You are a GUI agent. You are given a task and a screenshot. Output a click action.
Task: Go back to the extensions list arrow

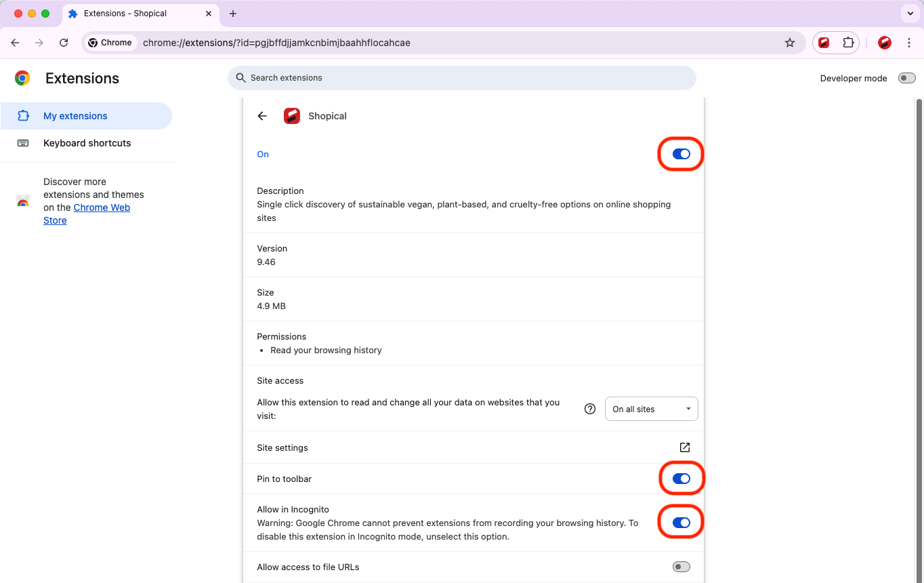click(262, 116)
